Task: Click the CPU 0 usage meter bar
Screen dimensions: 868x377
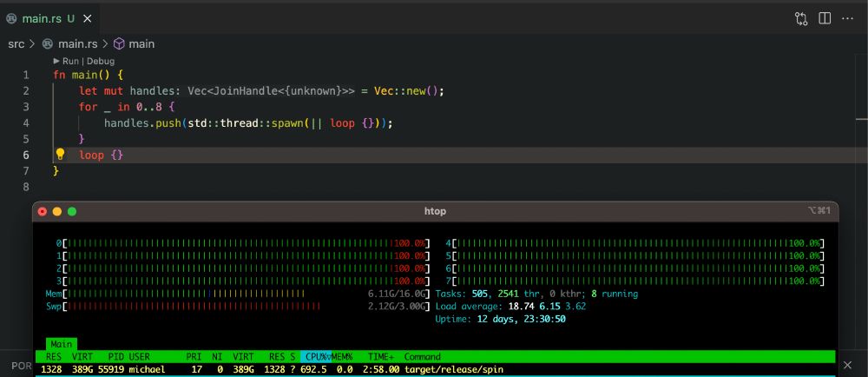Action: [x=244, y=243]
